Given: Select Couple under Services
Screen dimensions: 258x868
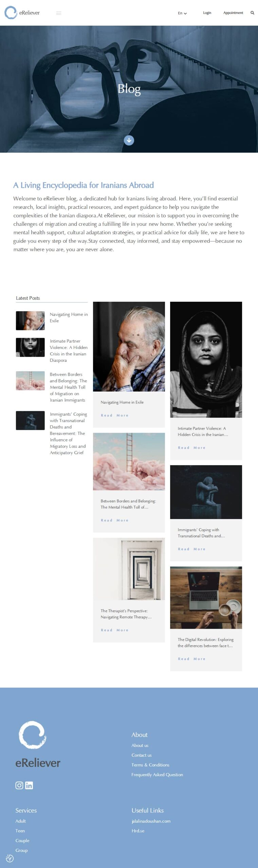Looking at the screenshot, I should (22, 841).
